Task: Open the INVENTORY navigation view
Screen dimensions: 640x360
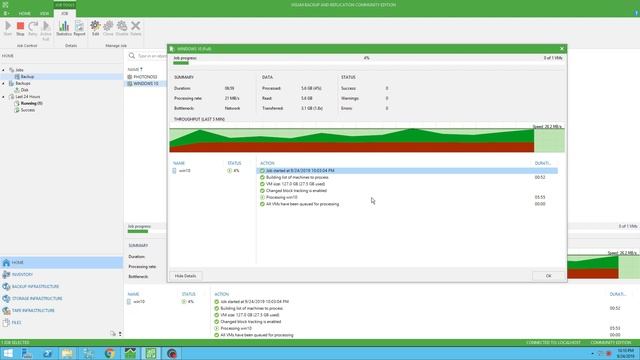Action: tap(61, 274)
